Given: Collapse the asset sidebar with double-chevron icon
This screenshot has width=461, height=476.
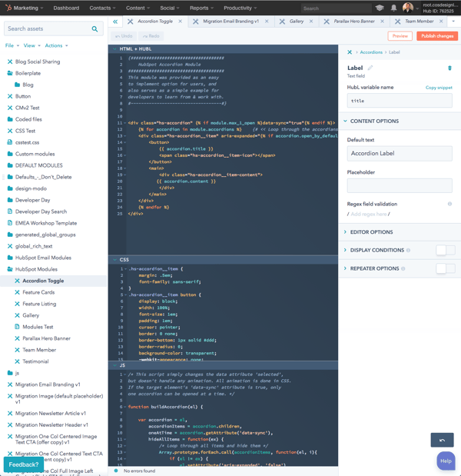Looking at the screenshot, I should click(x=115, y=22).
